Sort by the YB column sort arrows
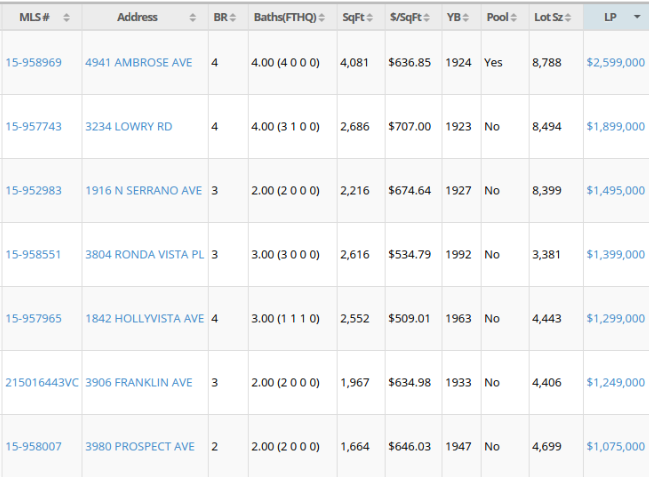Screen dimensions: 649x477 (466, 17)
